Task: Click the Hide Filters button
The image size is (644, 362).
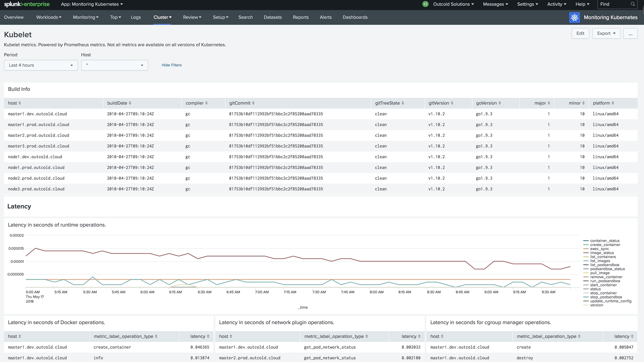Action: (172, 65)
